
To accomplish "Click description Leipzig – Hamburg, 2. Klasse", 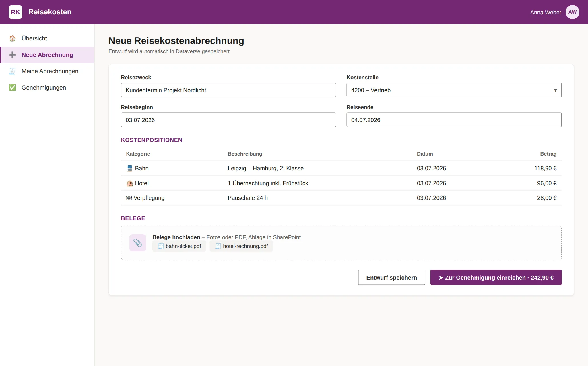I will pyautogui.click(x=265, y=168).
